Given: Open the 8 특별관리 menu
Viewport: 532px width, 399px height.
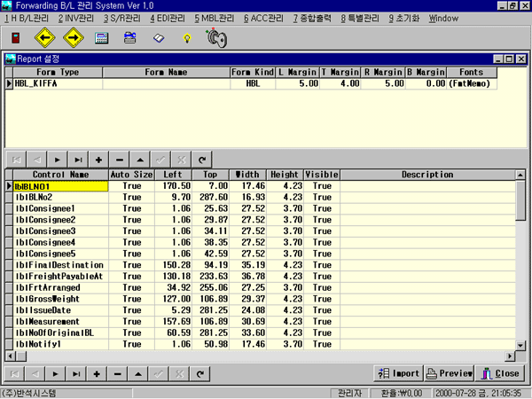Looking at the screenshot, I should [360, 19].
